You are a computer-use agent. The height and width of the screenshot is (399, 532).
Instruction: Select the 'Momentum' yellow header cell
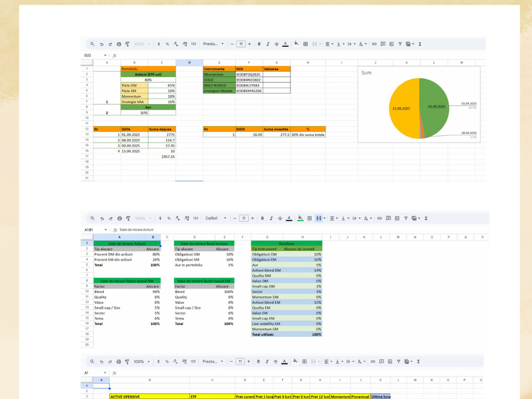340,396
